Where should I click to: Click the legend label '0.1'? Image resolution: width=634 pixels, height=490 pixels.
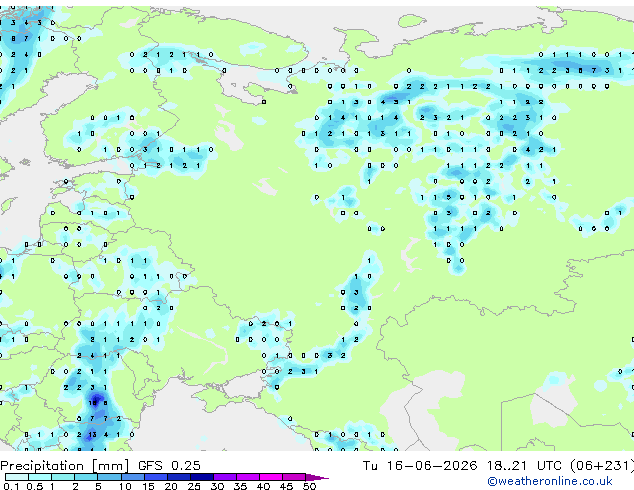11,486
